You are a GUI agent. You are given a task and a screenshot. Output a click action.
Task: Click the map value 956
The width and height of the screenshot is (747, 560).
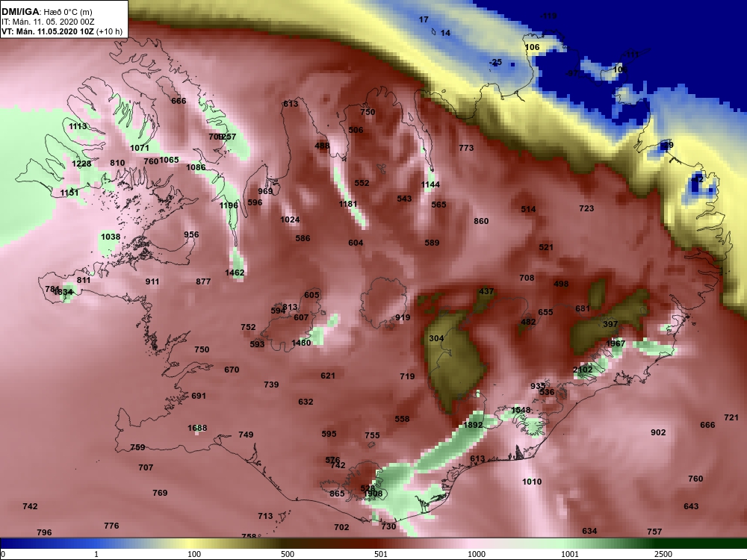point(191,234)
